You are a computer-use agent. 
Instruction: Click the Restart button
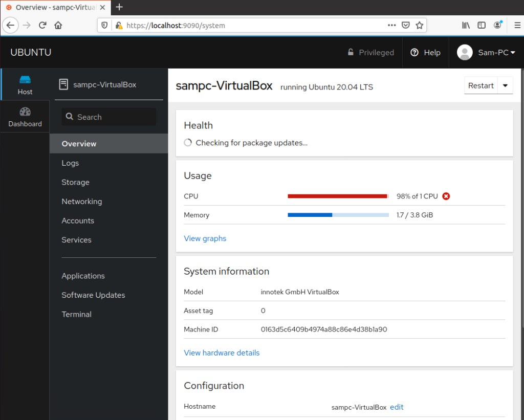481,85
